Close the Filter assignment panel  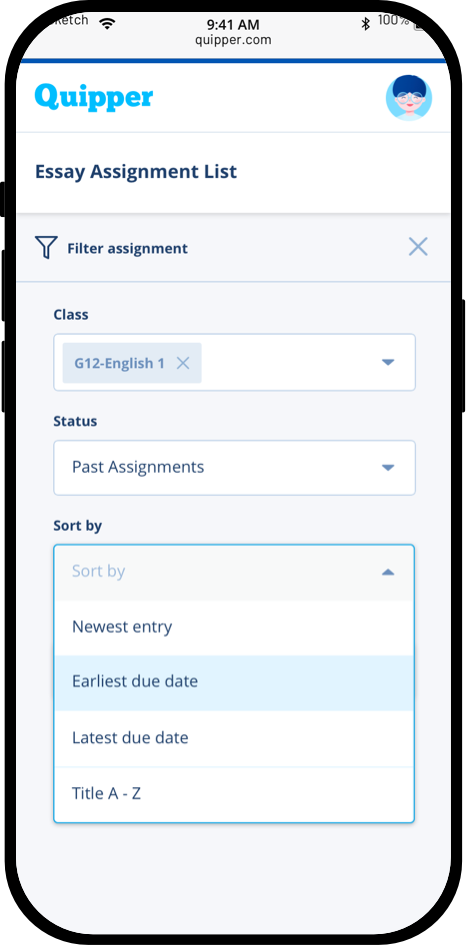(x=418, y=246)
